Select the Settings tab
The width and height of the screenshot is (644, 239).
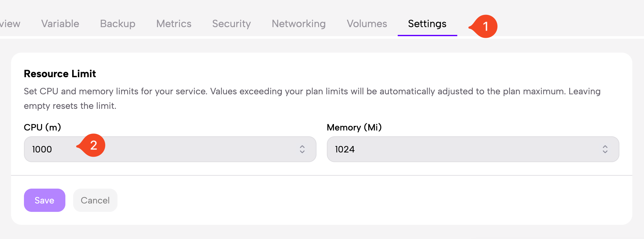point(427,24)
